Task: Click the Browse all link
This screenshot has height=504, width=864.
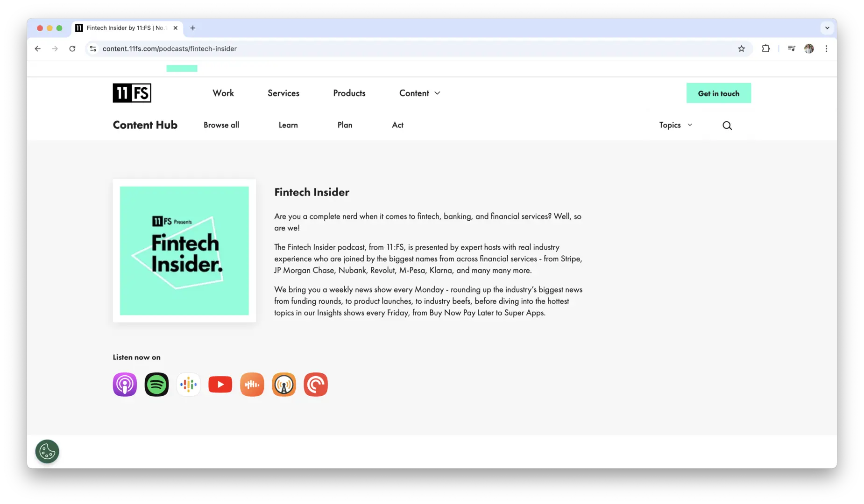Action: [221, 125]
